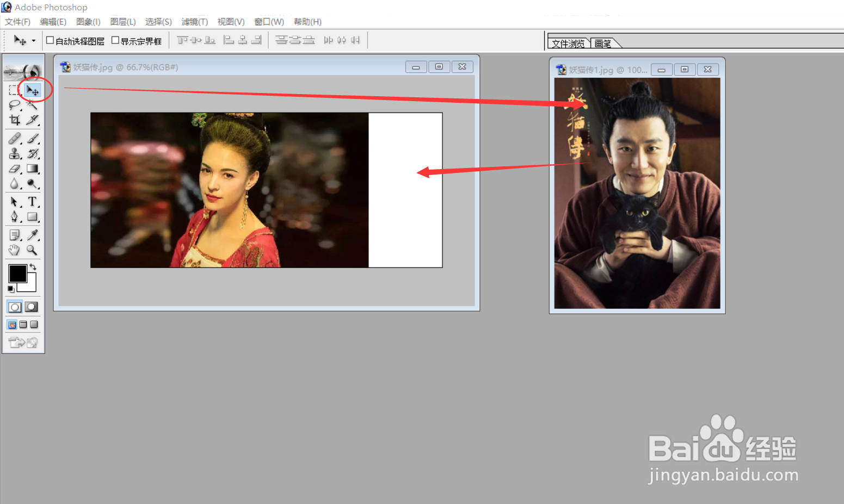
Task: Switch to Quick Mask mode
Action: tap(32, 307)
